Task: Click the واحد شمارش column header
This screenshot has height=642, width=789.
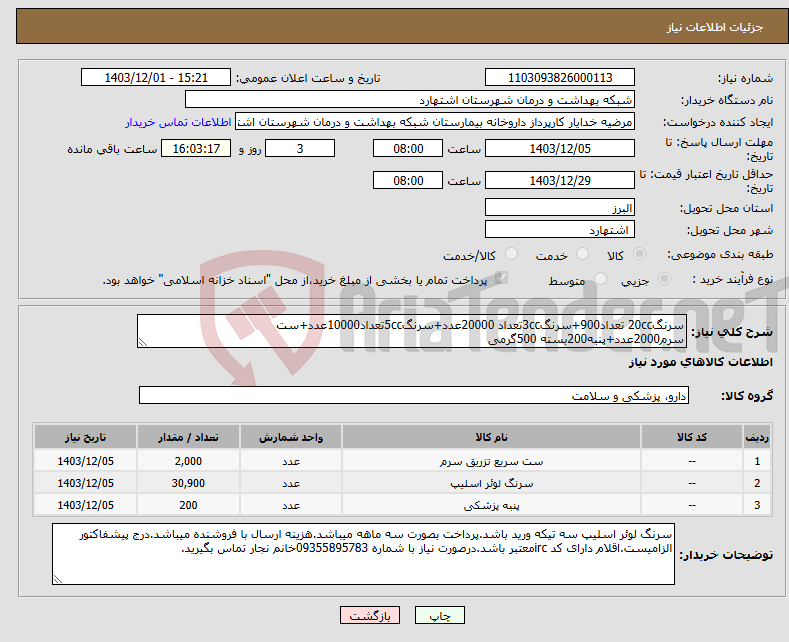Action: (x=291, y=437)
